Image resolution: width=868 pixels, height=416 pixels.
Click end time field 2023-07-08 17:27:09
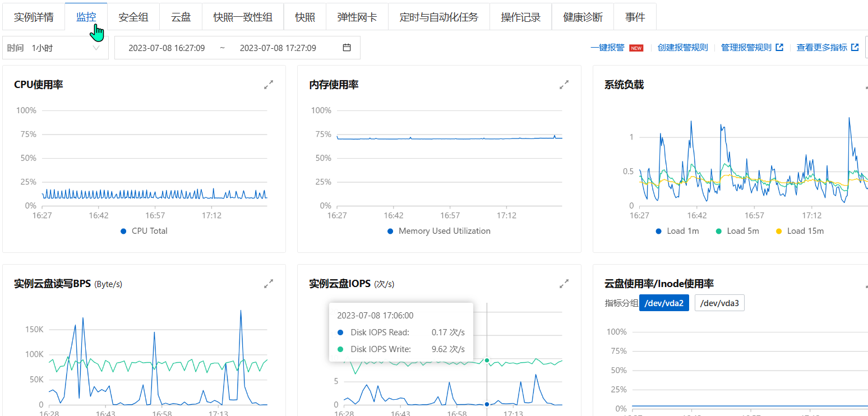point(278,48)
